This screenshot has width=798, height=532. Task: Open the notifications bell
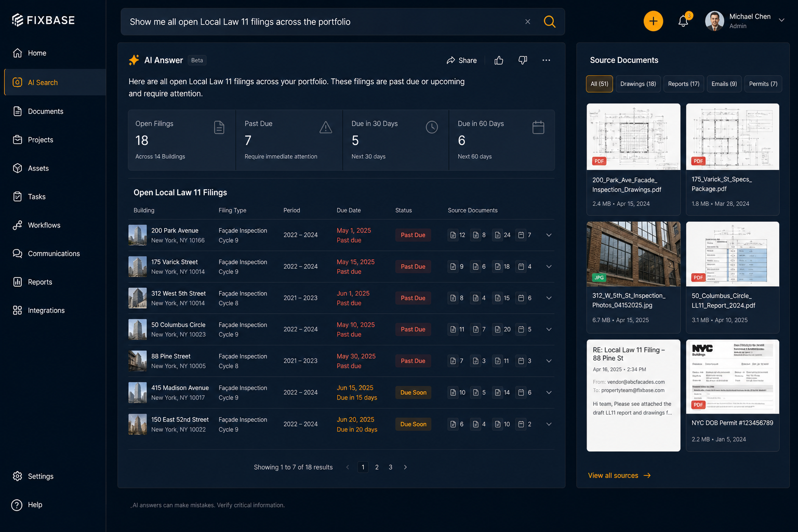[x=684, y=21]
